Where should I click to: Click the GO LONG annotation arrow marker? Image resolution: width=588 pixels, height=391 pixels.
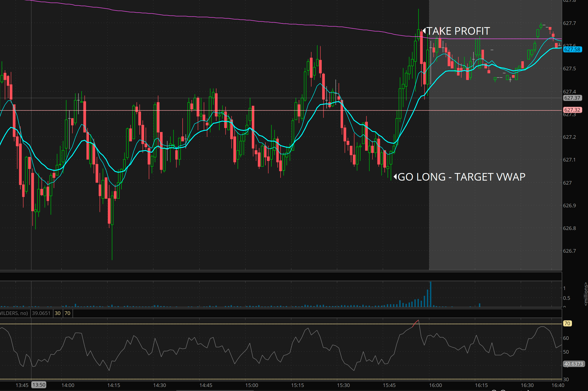[395, 177]
